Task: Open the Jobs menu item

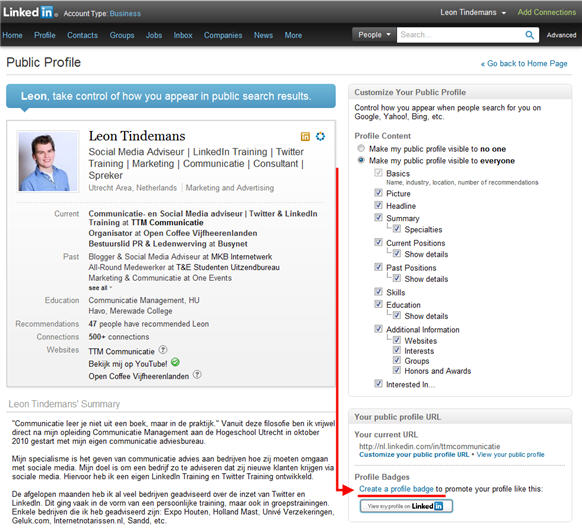Action: tap(154, 35)
